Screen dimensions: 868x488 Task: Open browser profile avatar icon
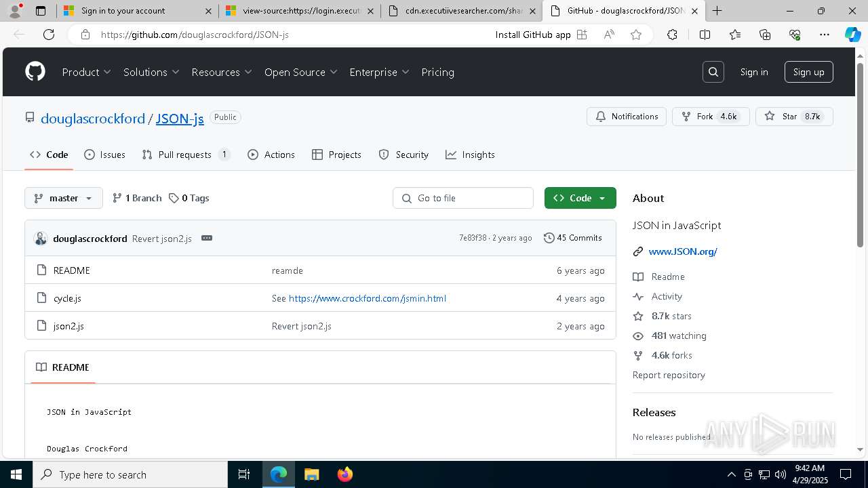pos(15,11)
